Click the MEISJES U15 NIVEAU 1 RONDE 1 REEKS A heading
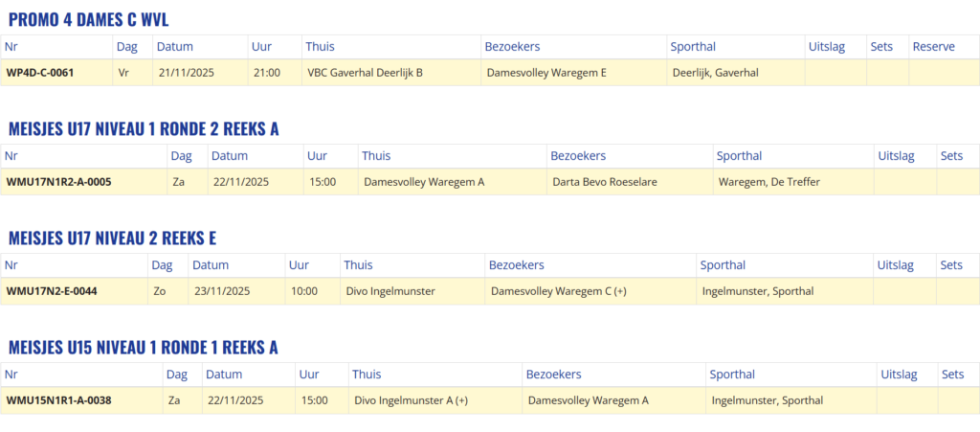Viewport: 980px width, 432px height. click(143, 347)
